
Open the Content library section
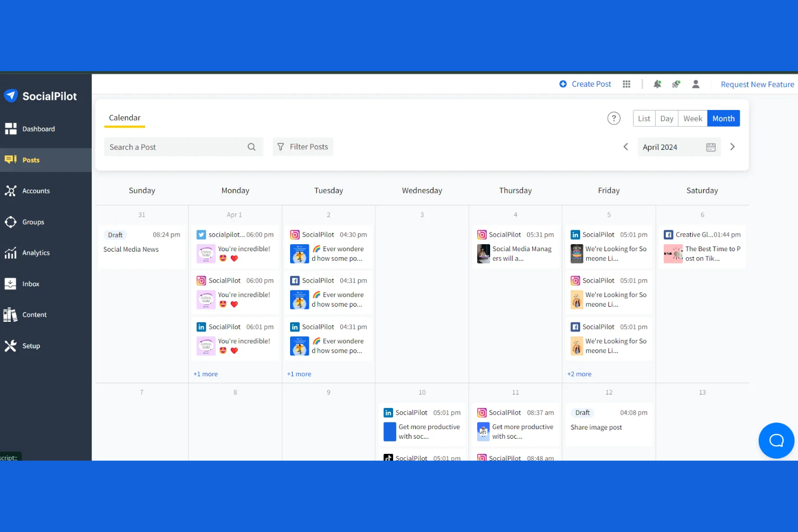34,314
